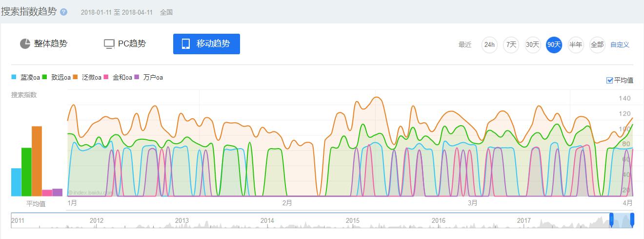644x239 pixels.
Task: Click the mobile phone icon in 移动趋势
Action: point(186,44)
